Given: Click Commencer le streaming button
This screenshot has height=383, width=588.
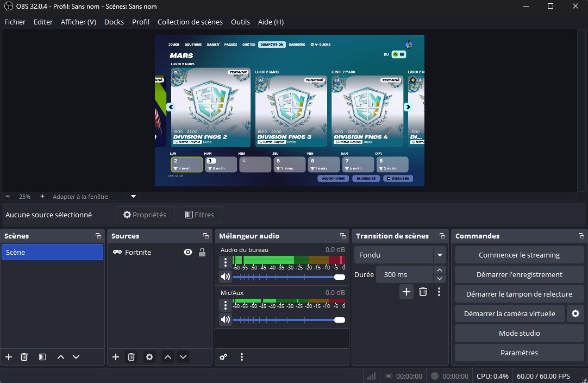Looking at the screenshot, I should (519, 255).
